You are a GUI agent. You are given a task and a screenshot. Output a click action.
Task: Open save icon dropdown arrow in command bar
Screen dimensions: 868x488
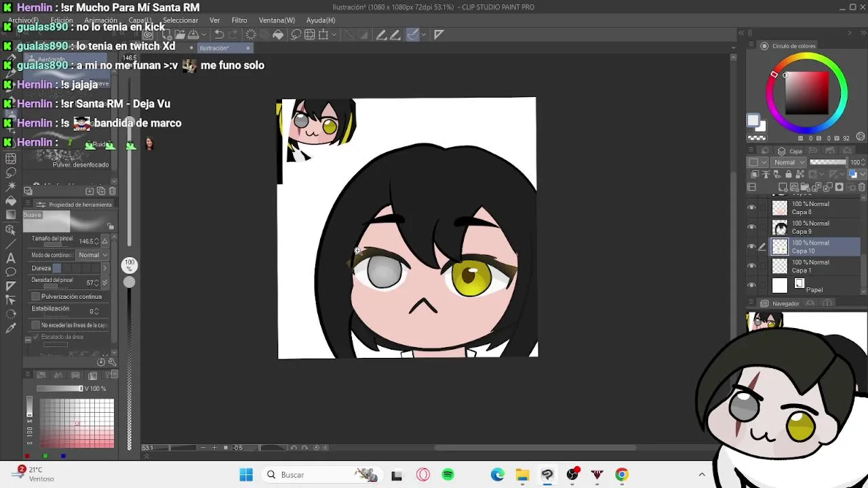[202, 35]
